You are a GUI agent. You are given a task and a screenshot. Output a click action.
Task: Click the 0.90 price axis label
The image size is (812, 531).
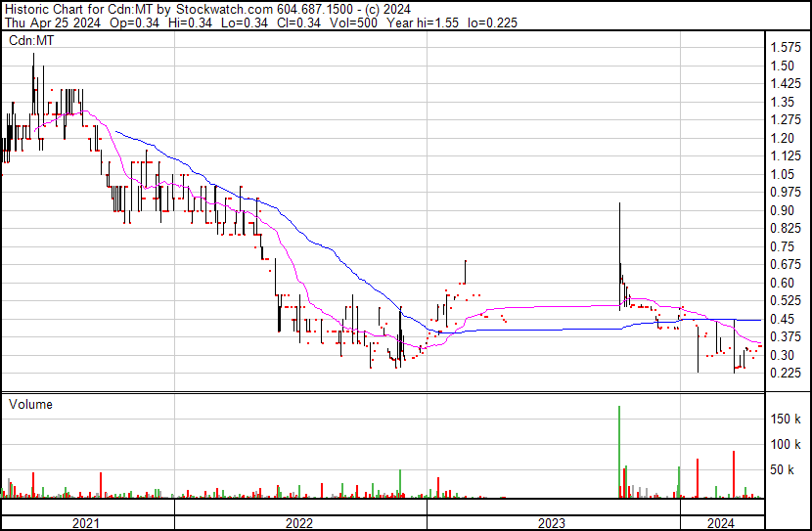(782, 210)
